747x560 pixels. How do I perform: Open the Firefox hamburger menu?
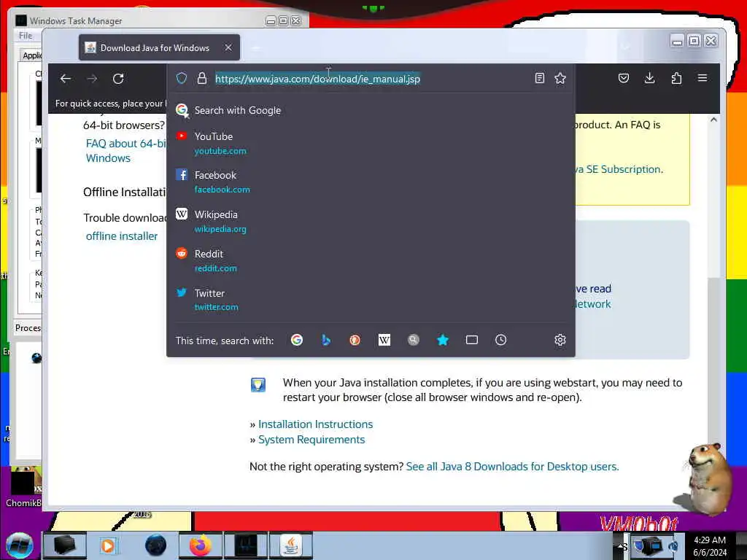click(703, 78)
